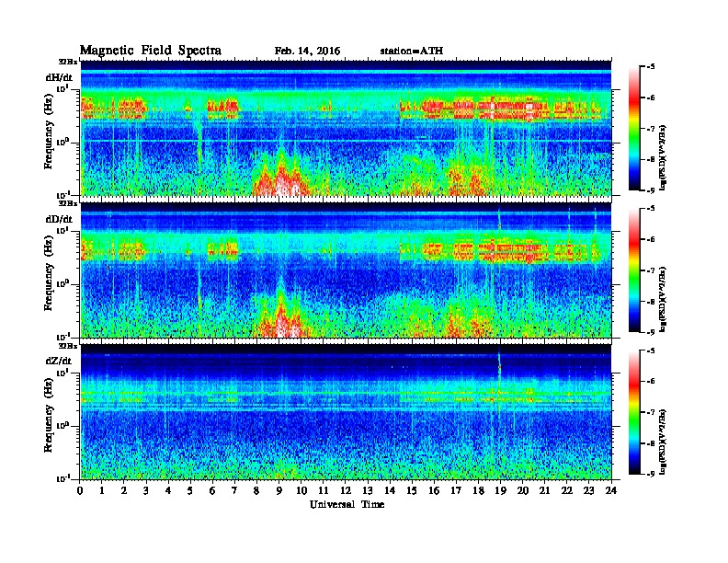This screenshot has height=563, width=728.
Task: Click hour 21 tick label on time axis
Action: pos(544,490)
